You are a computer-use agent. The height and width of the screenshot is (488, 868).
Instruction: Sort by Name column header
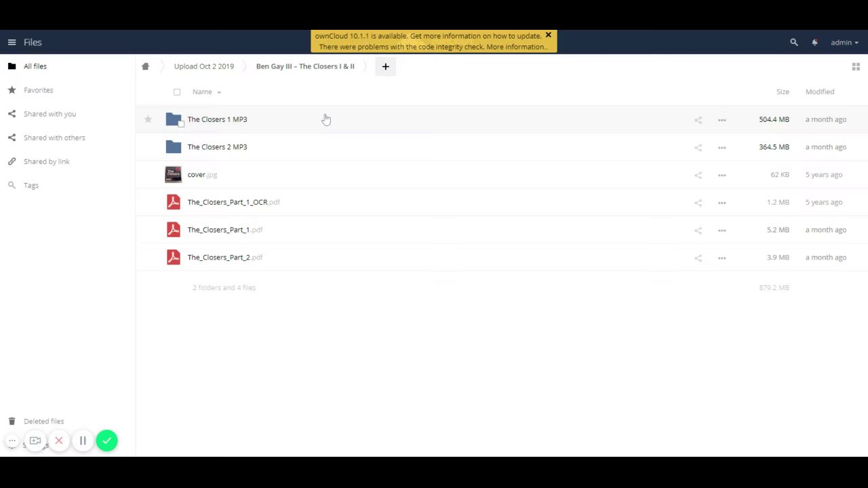[202, 91]
